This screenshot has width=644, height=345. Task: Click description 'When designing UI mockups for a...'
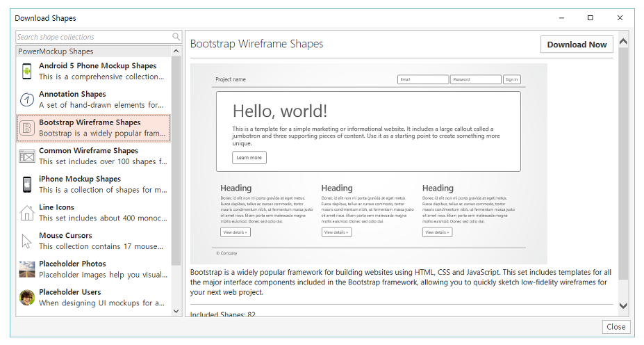[102, 303]
